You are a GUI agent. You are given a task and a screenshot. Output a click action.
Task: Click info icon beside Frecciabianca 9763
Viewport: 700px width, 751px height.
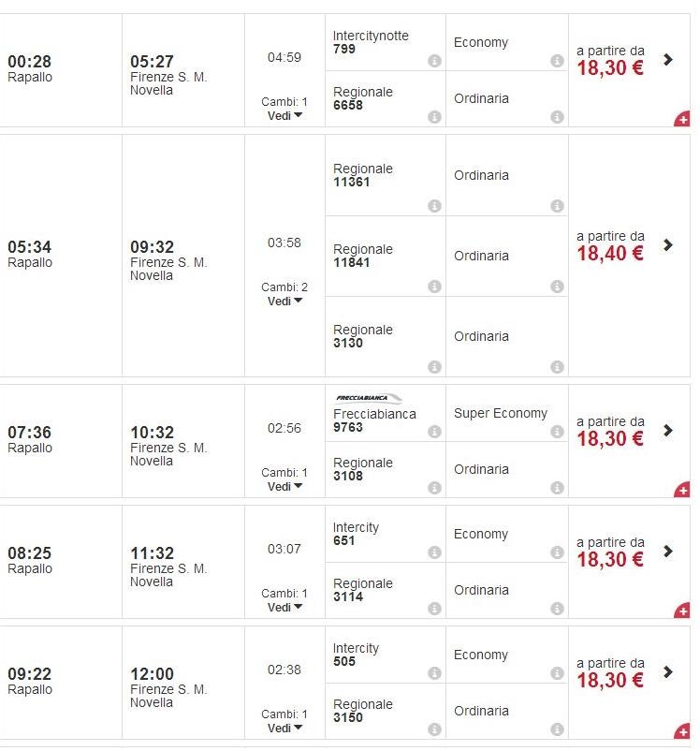click(434, 432)
